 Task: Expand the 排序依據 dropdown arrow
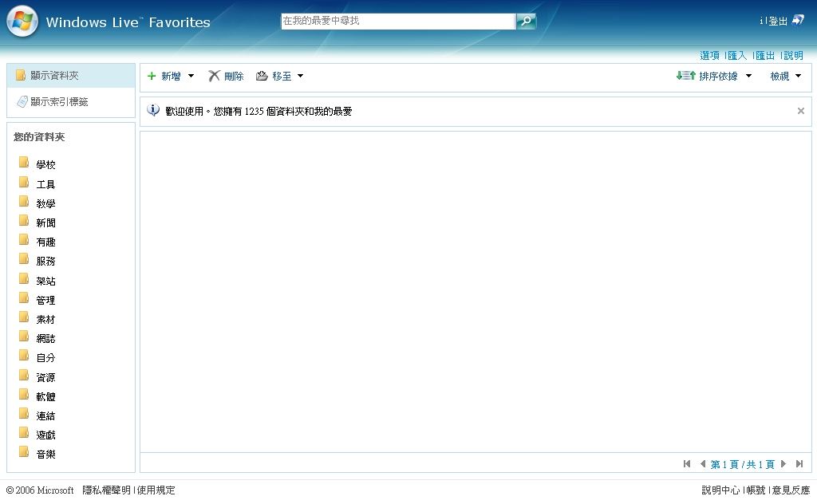tap(748, 76)
